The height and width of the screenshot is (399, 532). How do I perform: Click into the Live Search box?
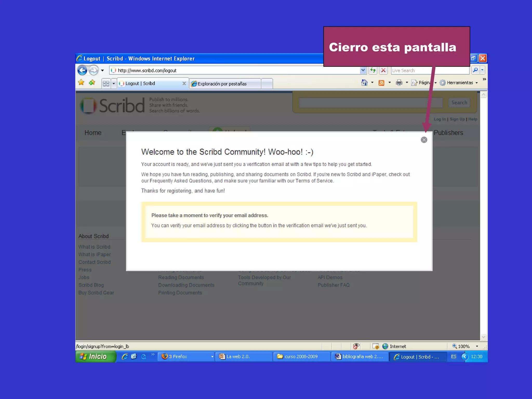pos(430,70)
